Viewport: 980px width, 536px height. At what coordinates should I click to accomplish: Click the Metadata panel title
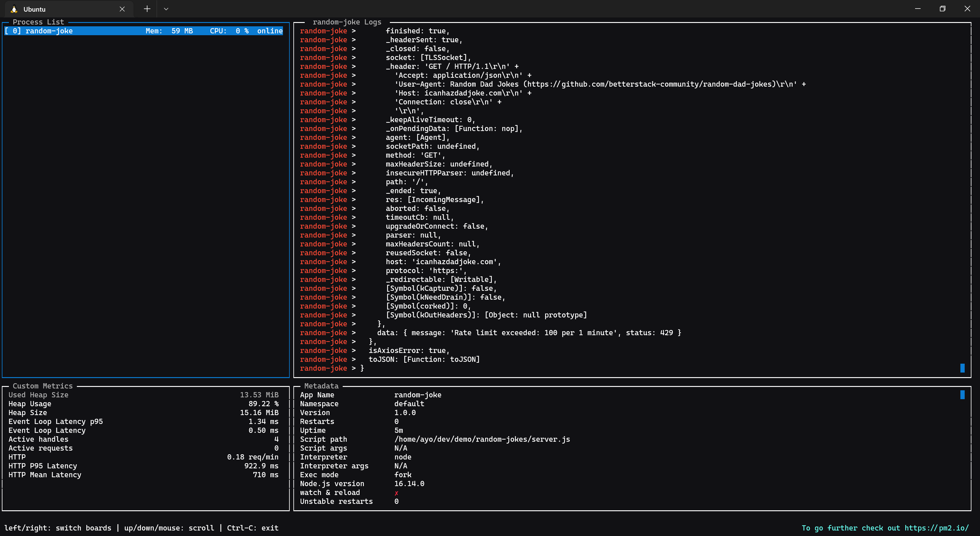pyautogui.click(x=322, y=385)
